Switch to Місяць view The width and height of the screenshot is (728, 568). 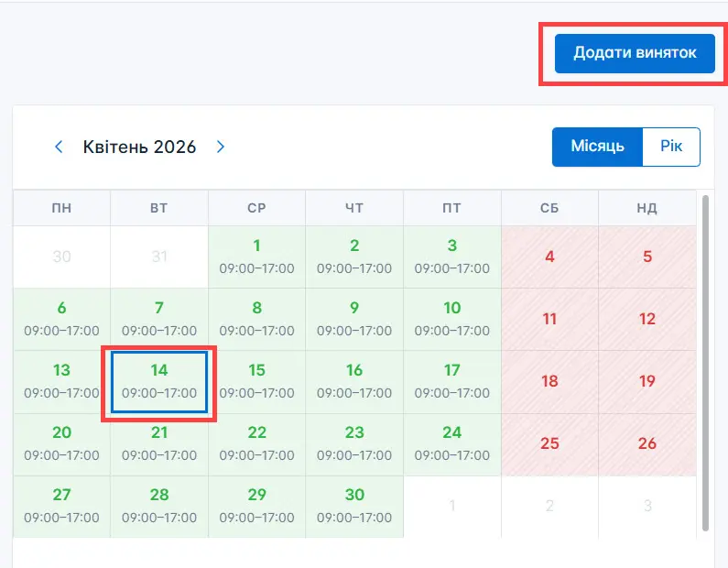coord(597,147)
